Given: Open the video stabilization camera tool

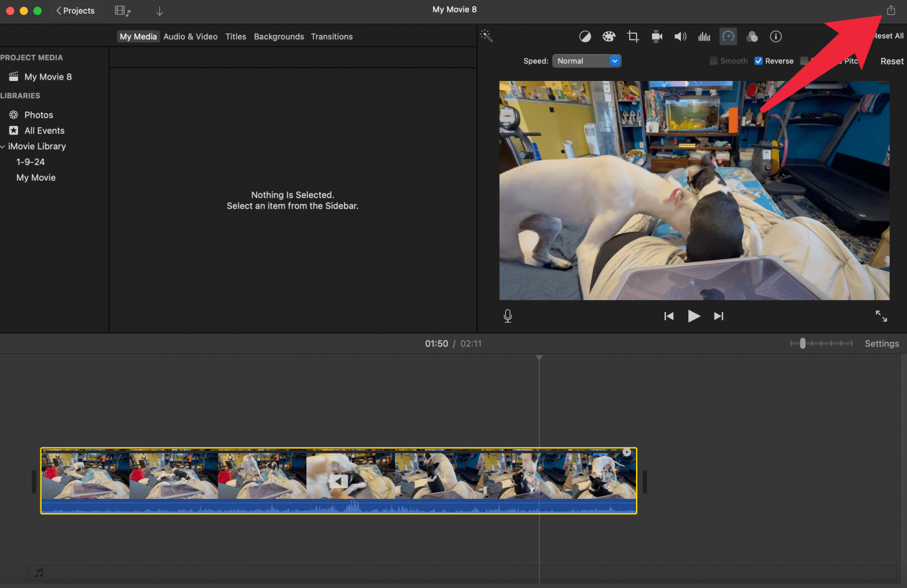Looking at the screenshot, I should pyautogui.click(x=657, y=37).
